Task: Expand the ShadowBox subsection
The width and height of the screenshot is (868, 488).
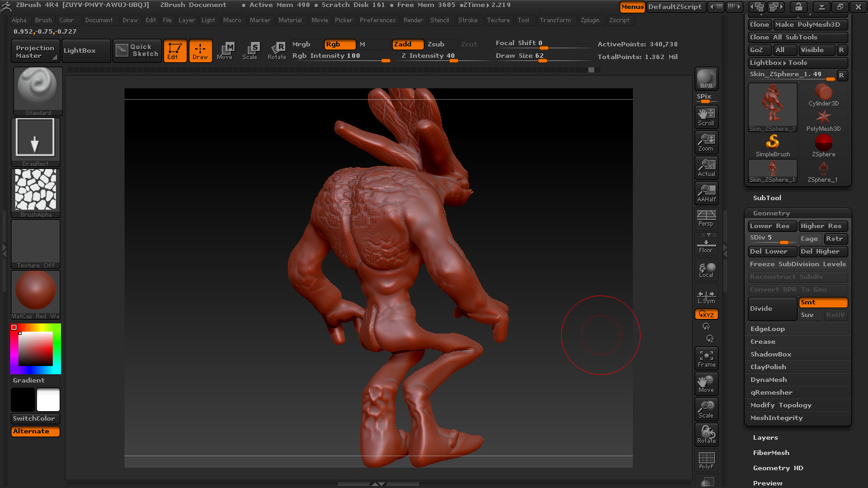Action: (771, 355)
